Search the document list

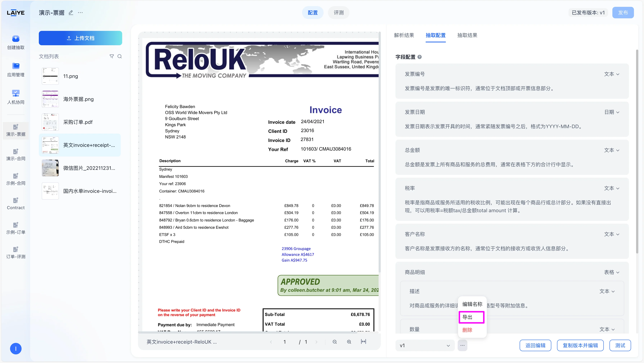(x=119, y=56)
